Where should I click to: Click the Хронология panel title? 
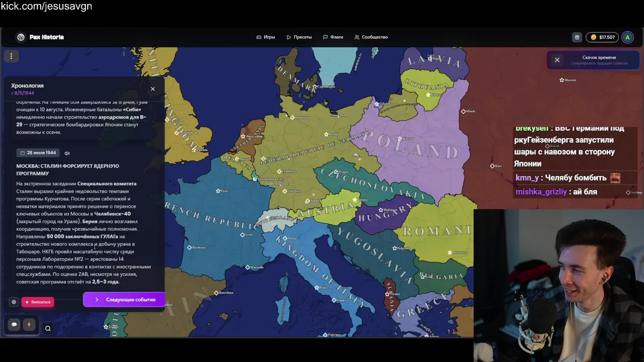pyautogui.click(x=27, y=85)
